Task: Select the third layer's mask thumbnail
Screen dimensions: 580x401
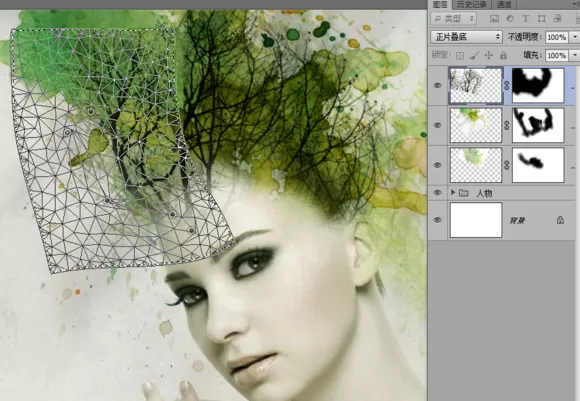Action: (x=538, y=165)
